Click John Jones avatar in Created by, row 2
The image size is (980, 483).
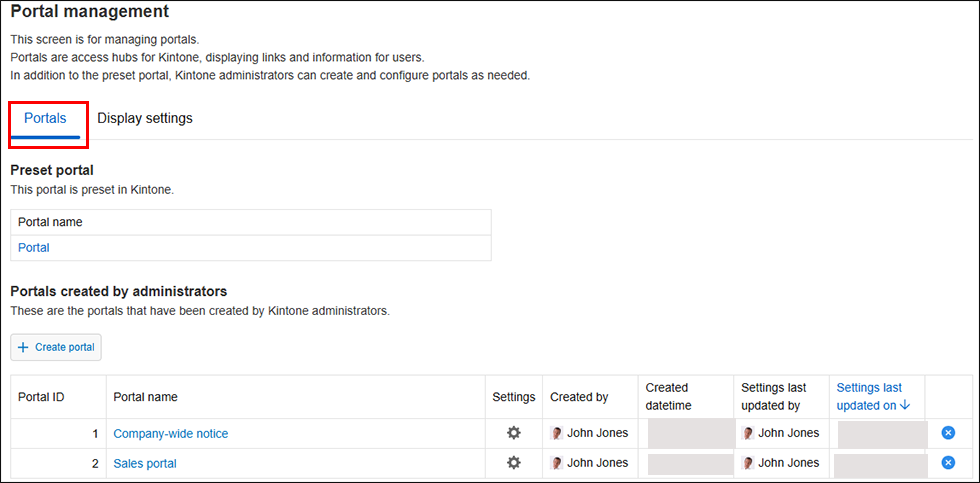(557, 463)
